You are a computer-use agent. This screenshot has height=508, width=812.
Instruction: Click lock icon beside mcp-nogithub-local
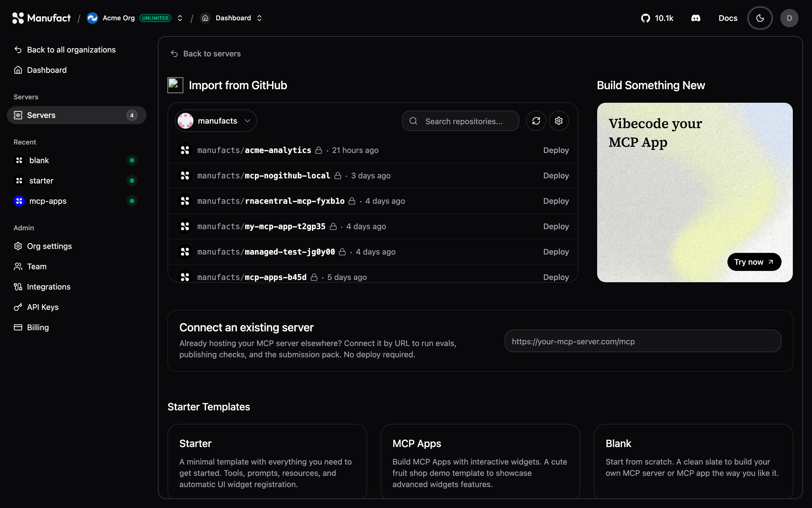tap(337, 176)
